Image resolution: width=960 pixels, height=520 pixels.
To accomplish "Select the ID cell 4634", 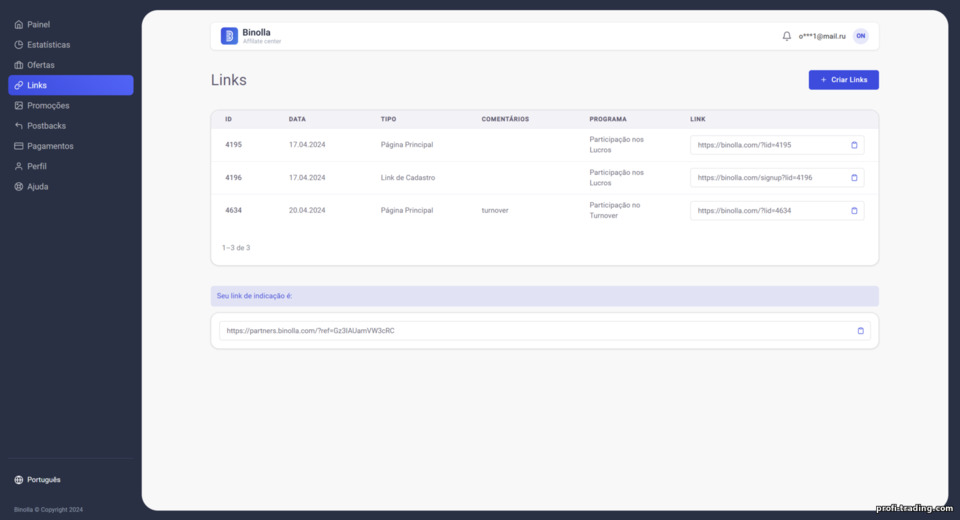I will [233, 210].
